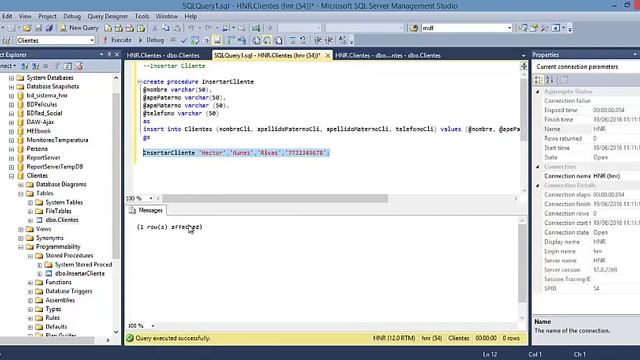
Task: Click Categorized view icon in Properties
Action: pos(539,80)
